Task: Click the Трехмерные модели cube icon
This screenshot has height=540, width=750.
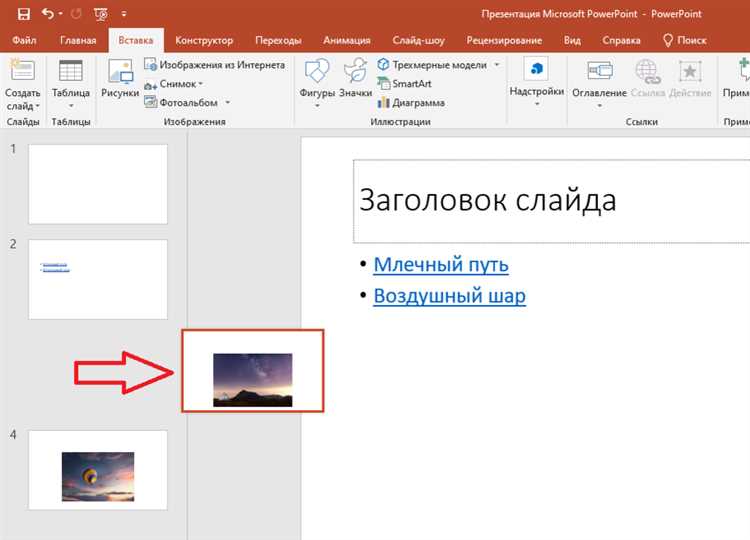Action: click(x=383, y=64)
